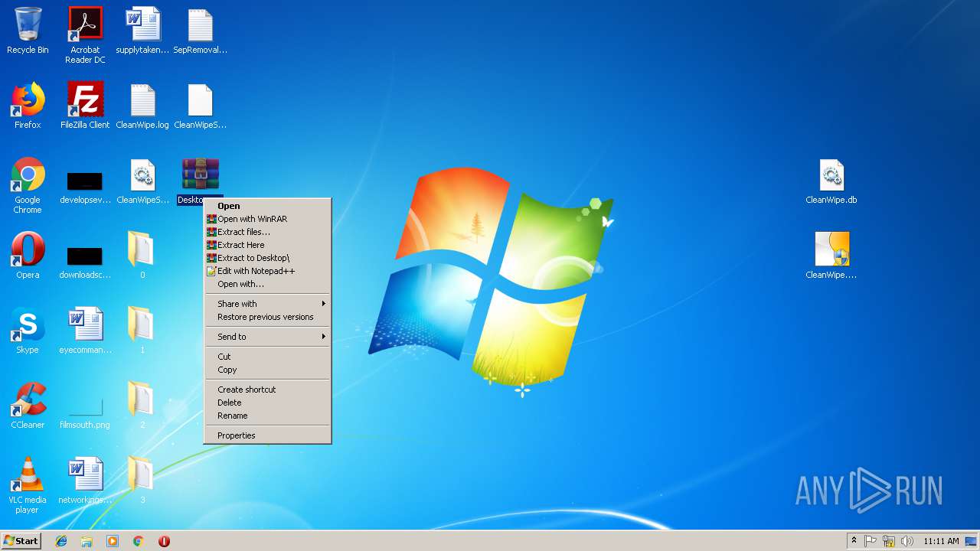Select folder named 1
This screenshot has height=551, width=980.
click(142, 331)
